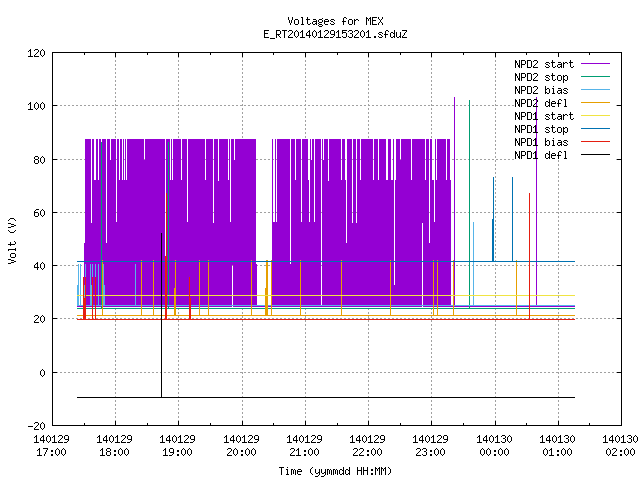Click the y-axis tick value 60
The height and width of the screenshot is (480, 640).
[x=39, y=213]
